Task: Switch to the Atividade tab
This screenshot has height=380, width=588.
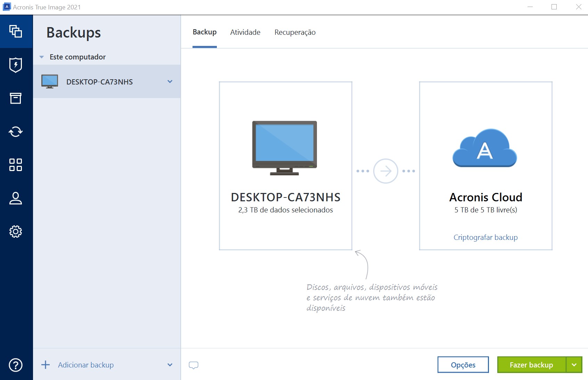Action: [245, 32]
